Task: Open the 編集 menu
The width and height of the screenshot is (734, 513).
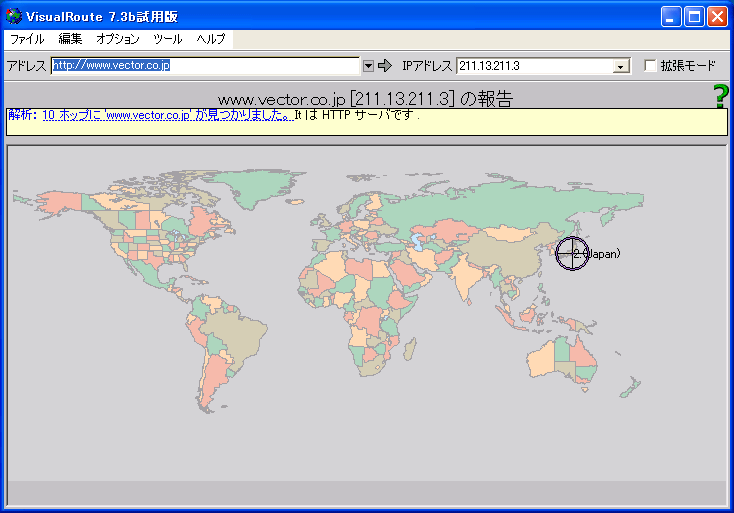Action: coord(70,39)
